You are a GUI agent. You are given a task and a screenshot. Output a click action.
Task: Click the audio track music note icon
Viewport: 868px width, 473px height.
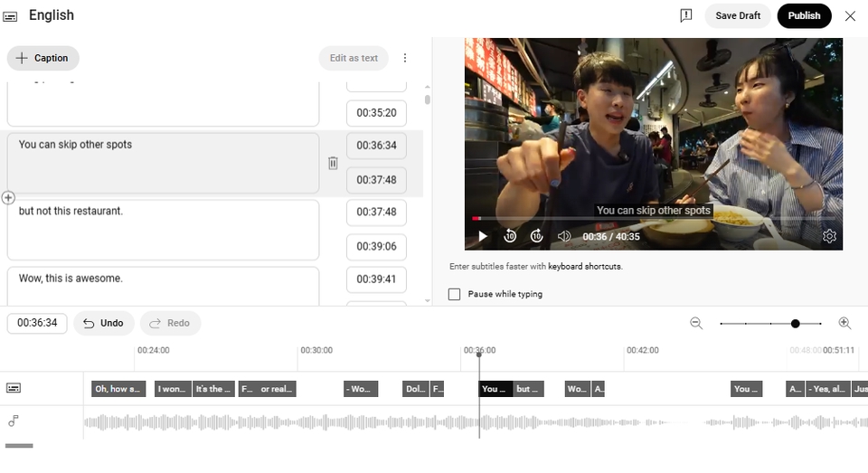[x=14, y=421]
